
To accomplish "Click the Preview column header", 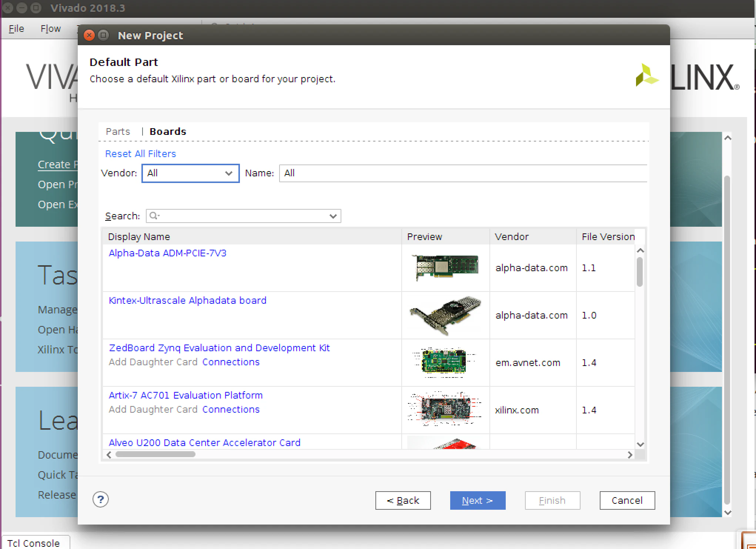I will (445, 237).
